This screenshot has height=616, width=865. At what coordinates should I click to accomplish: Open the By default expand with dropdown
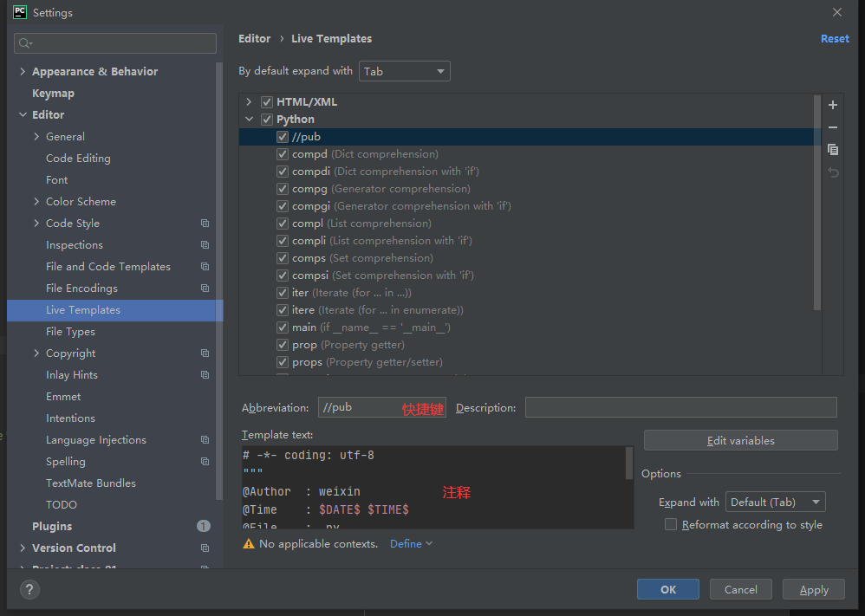pos(404,71)
